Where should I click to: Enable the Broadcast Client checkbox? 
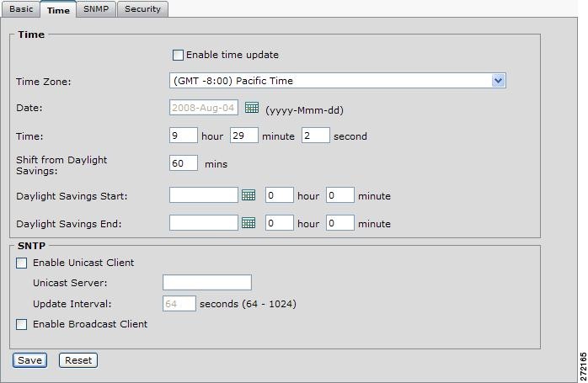(22, 325)
